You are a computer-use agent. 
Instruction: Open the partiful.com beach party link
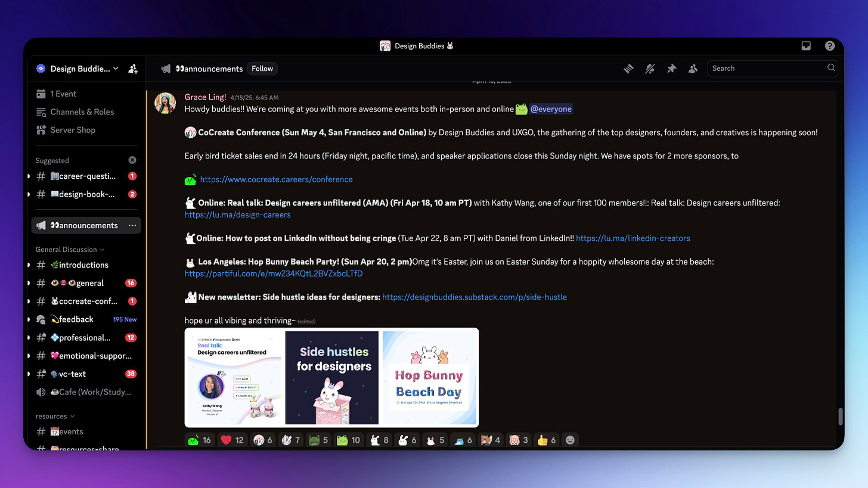(x=274, y=274)
